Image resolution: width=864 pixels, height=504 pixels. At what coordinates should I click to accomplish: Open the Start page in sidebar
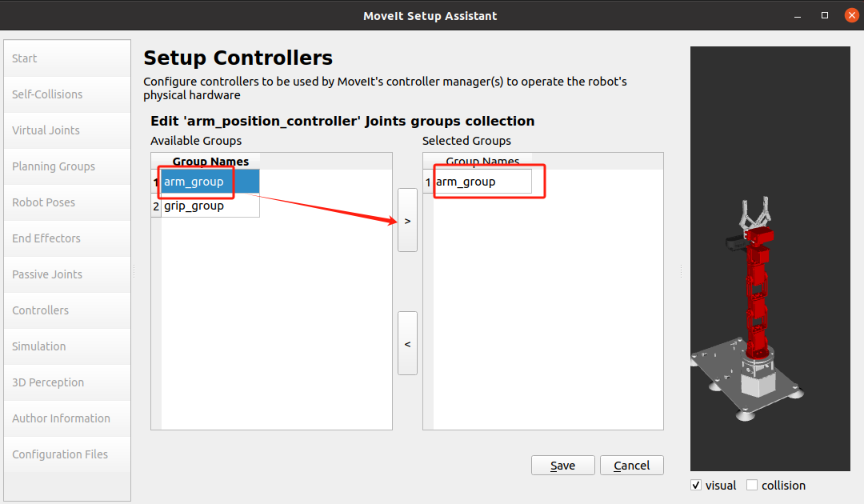tap(67, 58)
